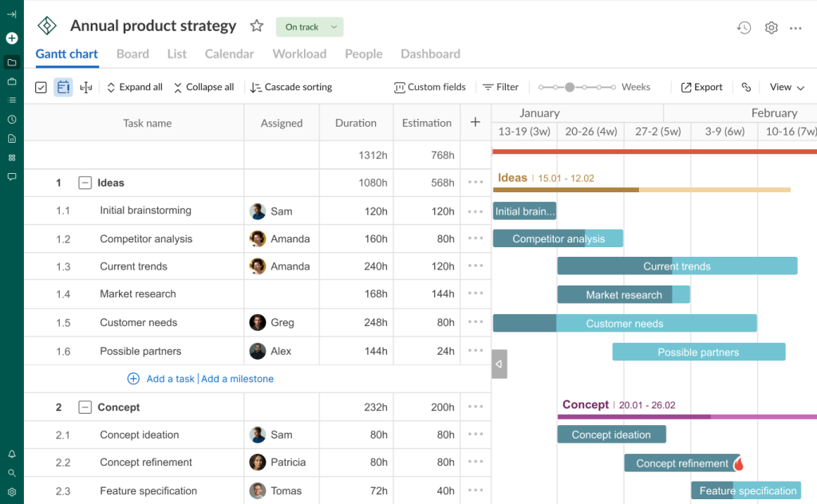Collapse the Concept group
Screen dimensions: 817x504
coord(85,408)
